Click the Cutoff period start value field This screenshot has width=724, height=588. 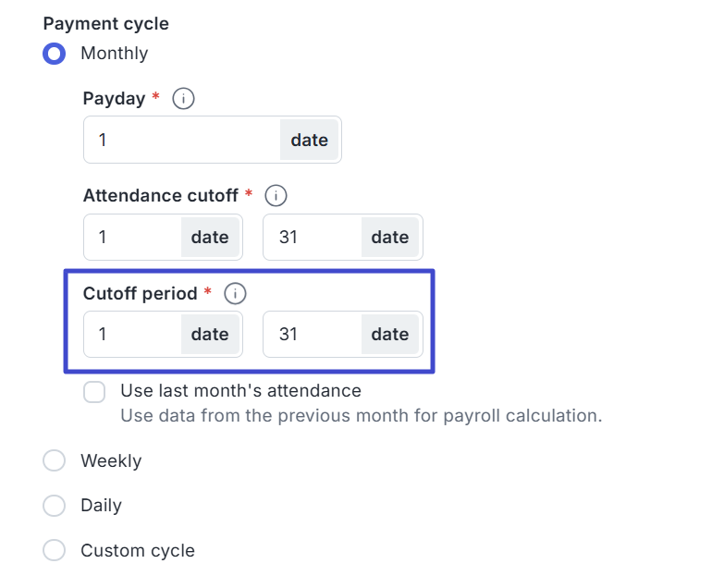(132, 334)
